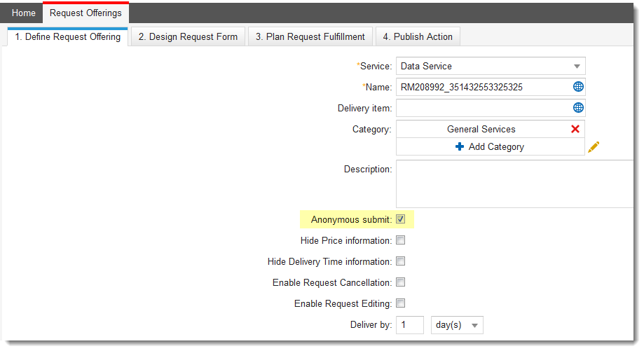Remove General Services category with red X
644x351 pixels.
click(575, 129)
